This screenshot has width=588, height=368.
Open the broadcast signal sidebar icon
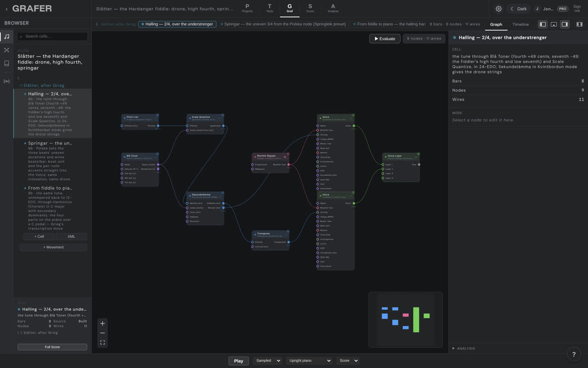[x=6, y=81]
